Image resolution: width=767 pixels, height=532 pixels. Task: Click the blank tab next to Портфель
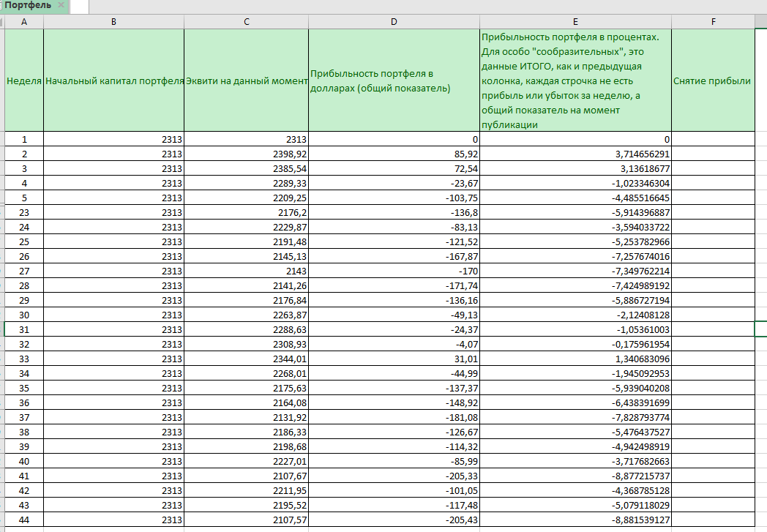point(80,6)
